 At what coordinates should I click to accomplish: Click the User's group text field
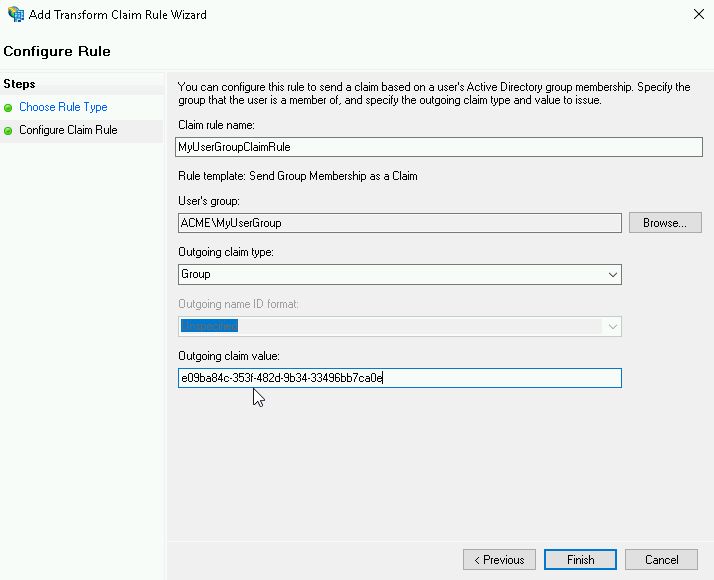[399, 223]
